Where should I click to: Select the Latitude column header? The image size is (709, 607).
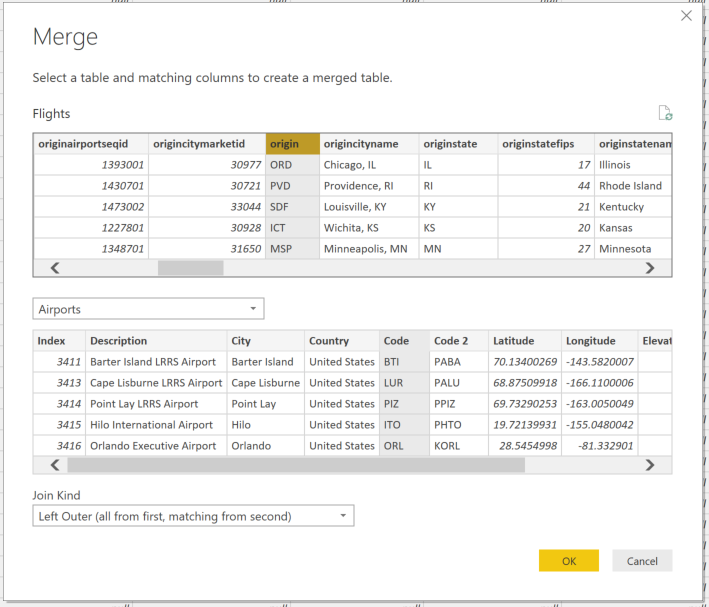tap(522, 341)
